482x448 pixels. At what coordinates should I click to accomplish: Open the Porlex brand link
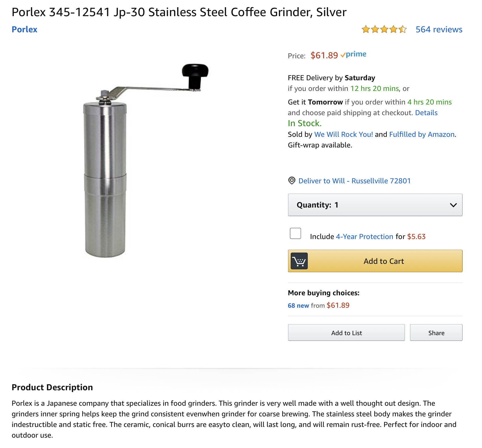tap(25, 29)
